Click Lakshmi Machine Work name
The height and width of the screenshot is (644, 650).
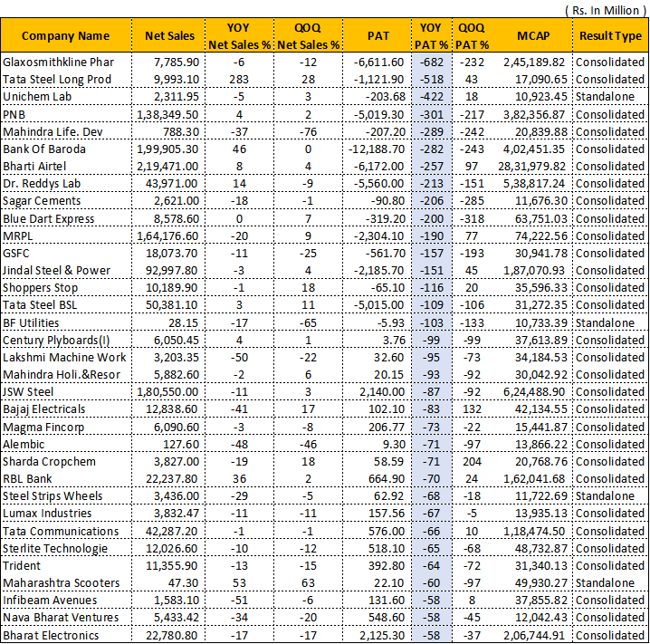click(x=64, y=358)
